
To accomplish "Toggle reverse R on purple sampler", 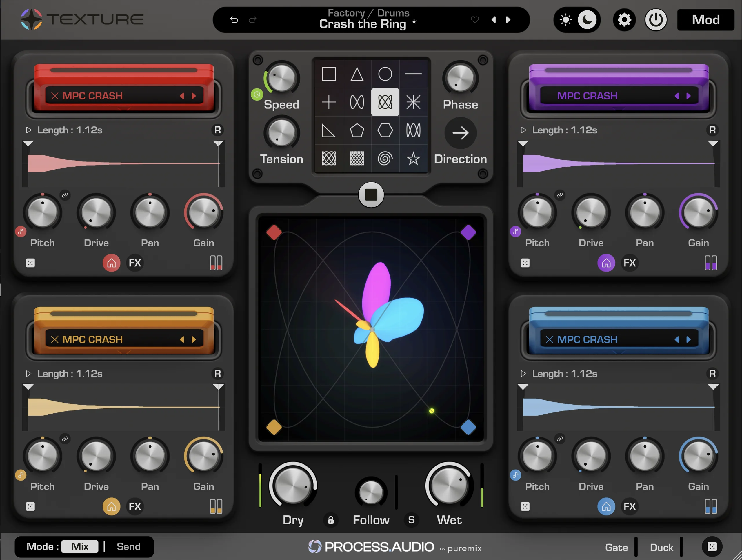I will click(x=712, y=130).
